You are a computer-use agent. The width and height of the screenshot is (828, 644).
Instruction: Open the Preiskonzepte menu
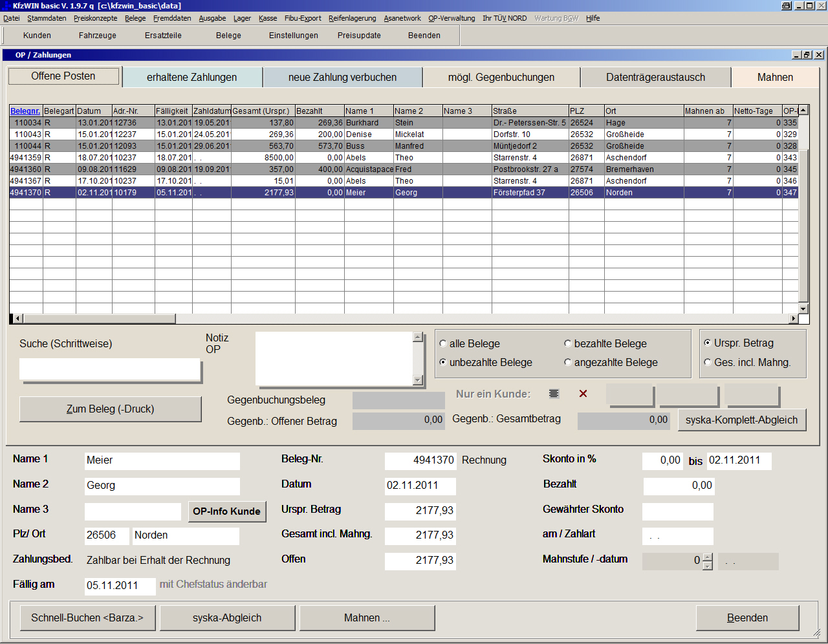point(95,18)
